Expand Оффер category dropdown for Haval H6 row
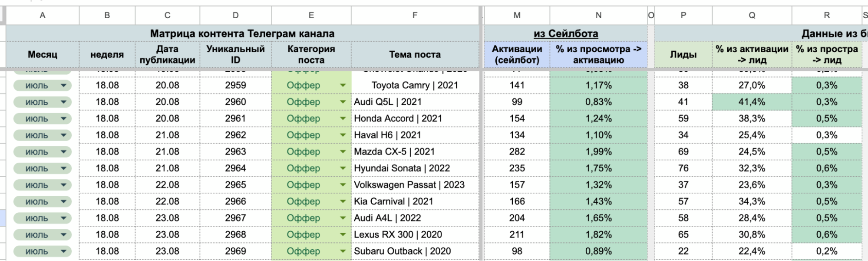 click(x=343, y=135)
